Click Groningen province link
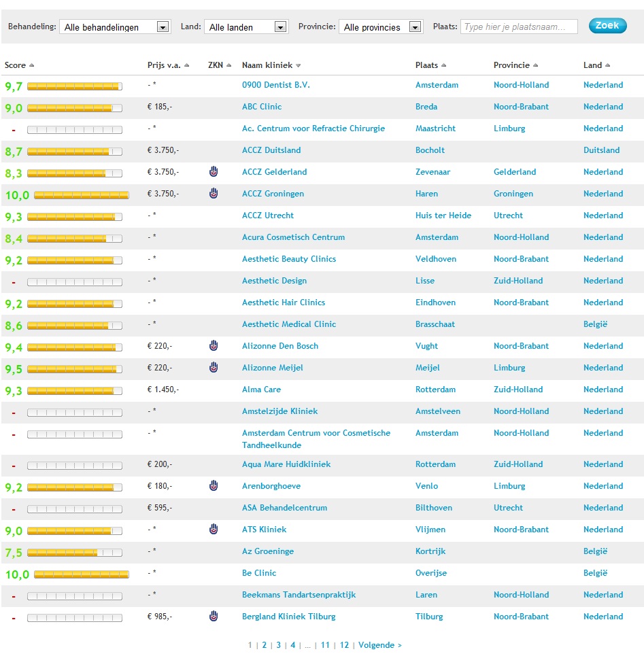This screenshot has height=656, width=644. 513,194
